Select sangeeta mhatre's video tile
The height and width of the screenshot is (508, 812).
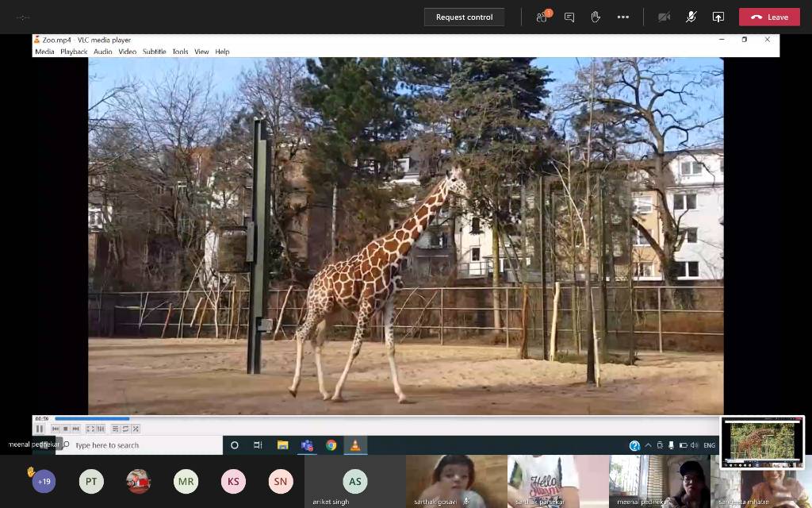point(760,482)
